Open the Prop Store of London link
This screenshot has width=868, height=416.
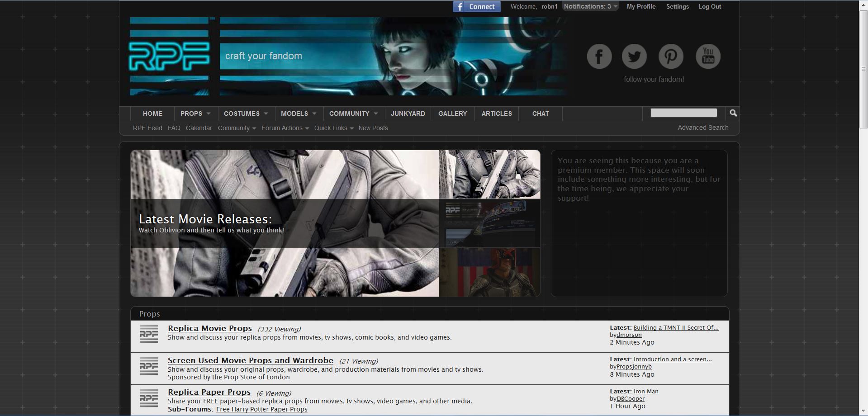[257, 377]
